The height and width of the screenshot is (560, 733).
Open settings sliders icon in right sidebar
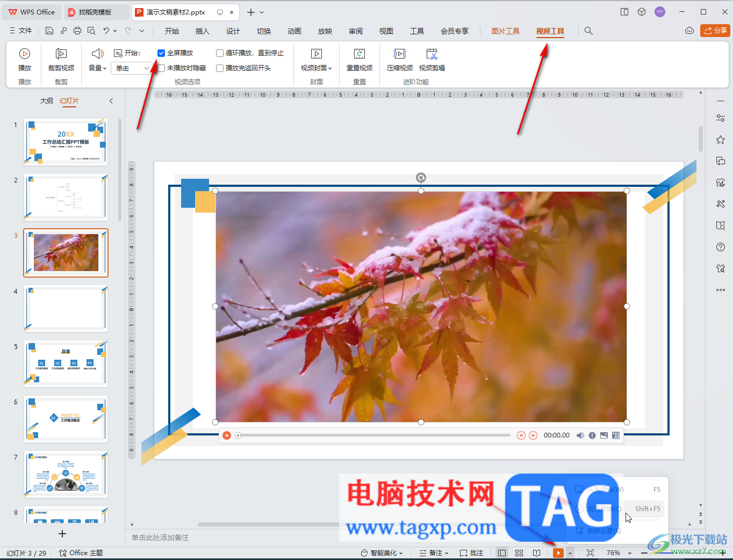pyautogui.click(x=721, y=118)
